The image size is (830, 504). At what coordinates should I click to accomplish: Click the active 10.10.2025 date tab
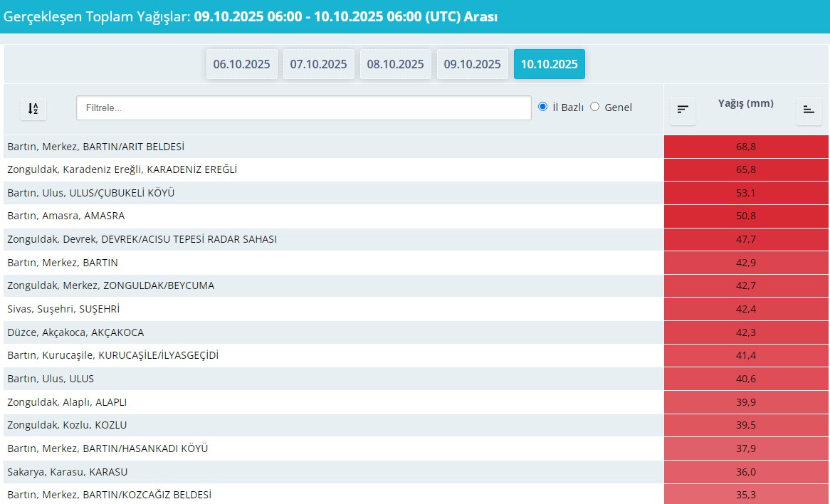[x=549, y=64]
